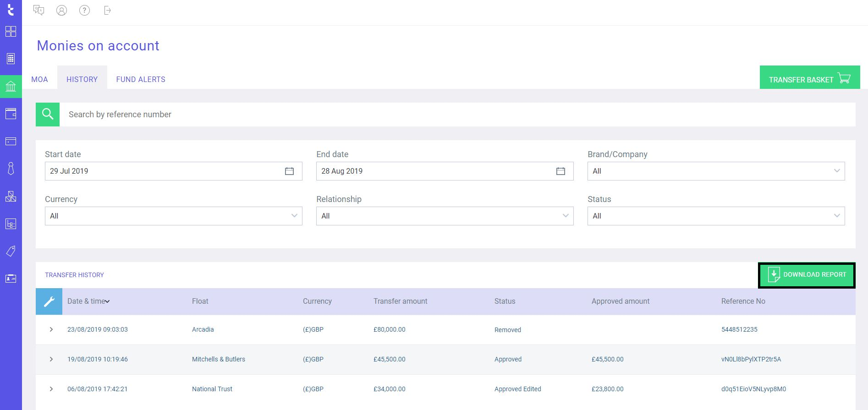Click the language translate icon
Viewport: 868px width, 410px height.
point(39,11)
